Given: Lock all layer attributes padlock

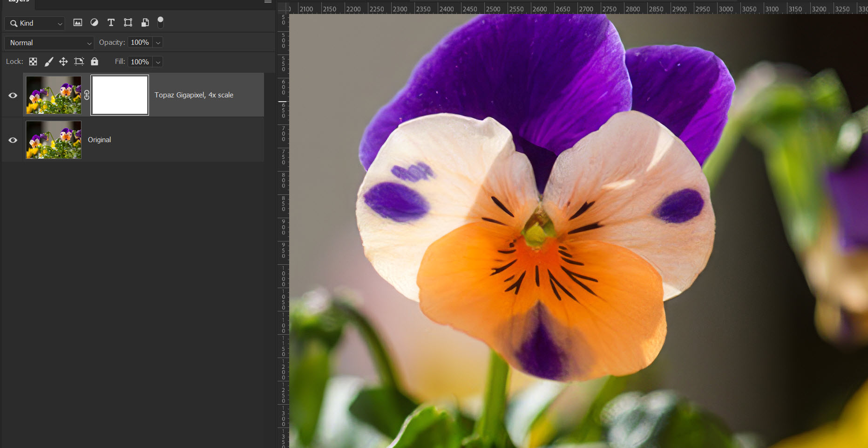Looking at the screenshot, I should 95,62.
